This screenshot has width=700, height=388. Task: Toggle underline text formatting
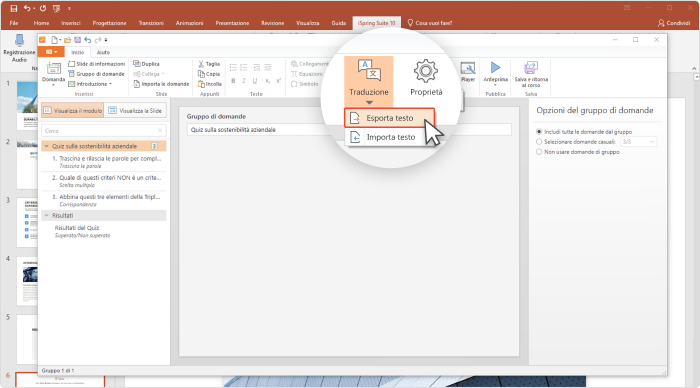point(255,81)
